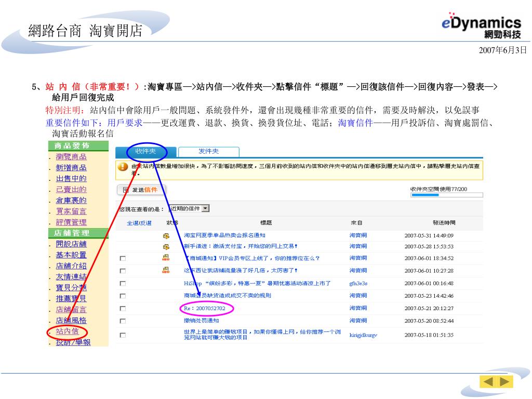Click the 來自 column header

pos(356,223)
